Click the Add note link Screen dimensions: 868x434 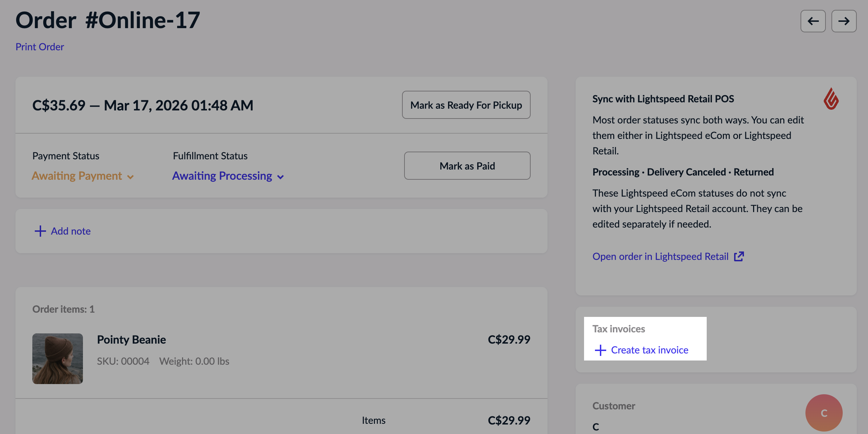(x=71, y=231)
